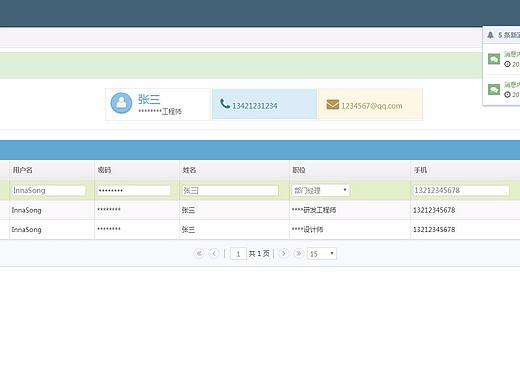520x390 pixels.
Task: Click the phone 13212345678 in the 设计师 row
Action: [x=434, y=229]
